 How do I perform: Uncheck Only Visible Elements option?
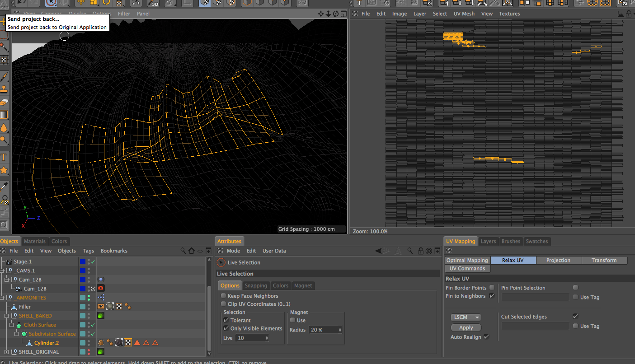tap(226, 328)
